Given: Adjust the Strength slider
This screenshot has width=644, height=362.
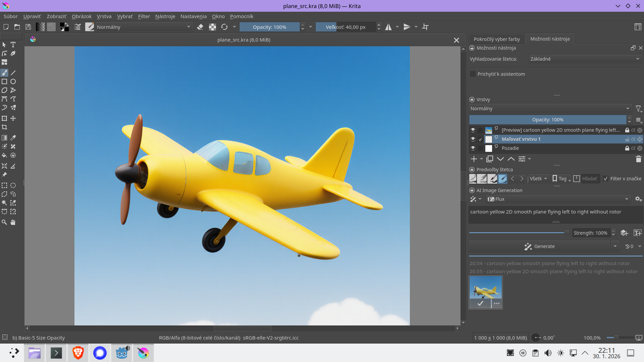Looking at the screenshot, I should click(x=567, y=233).
